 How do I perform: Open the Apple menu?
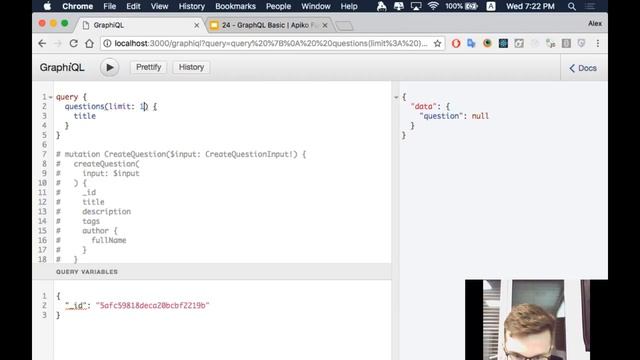[x=47, y=6]
